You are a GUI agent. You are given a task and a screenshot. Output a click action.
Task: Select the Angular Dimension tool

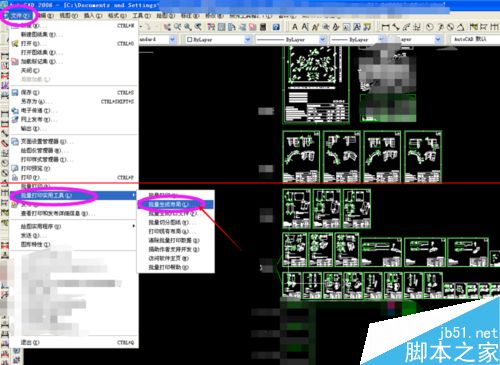[461, 27]
